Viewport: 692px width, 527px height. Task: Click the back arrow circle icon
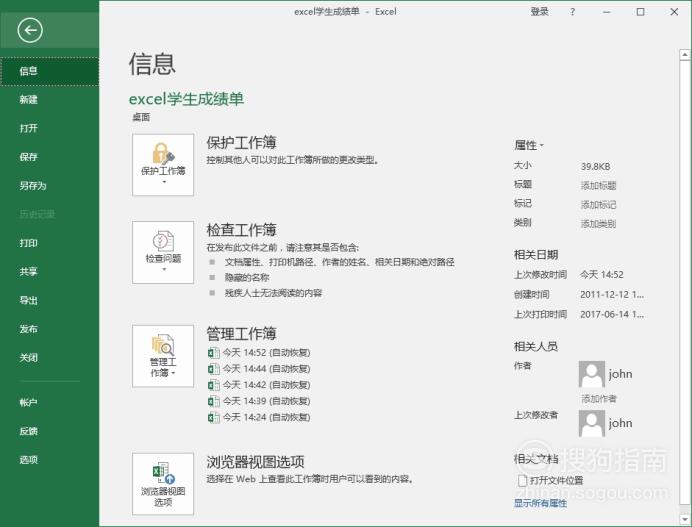(x=30, y=30)
